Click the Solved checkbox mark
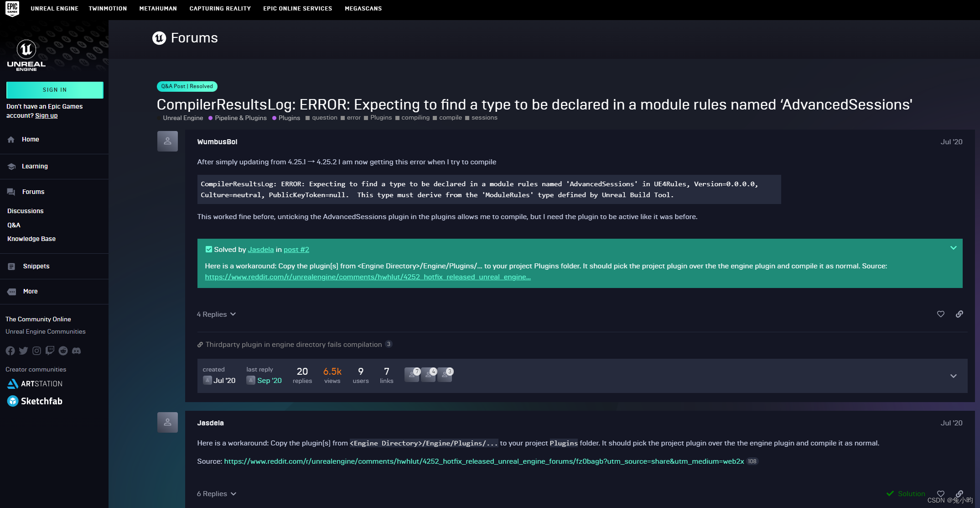The height and width of the screenshot is (508, 980). 208,249
